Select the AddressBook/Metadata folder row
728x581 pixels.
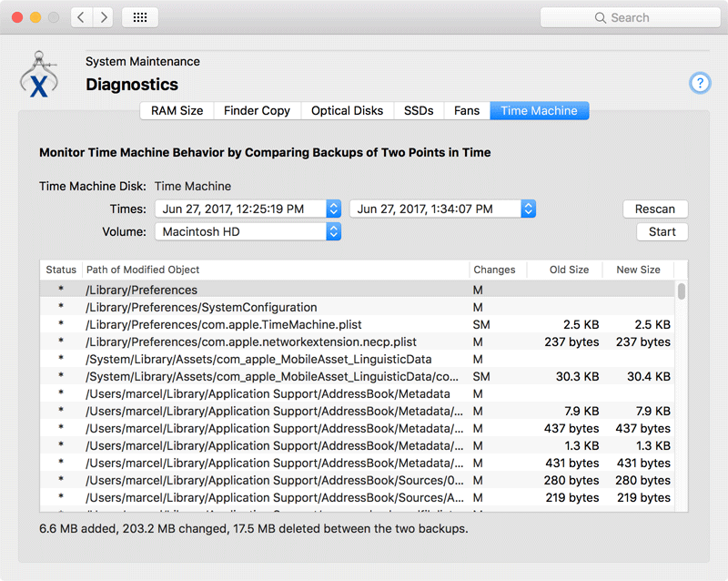(x=357, y=393)
